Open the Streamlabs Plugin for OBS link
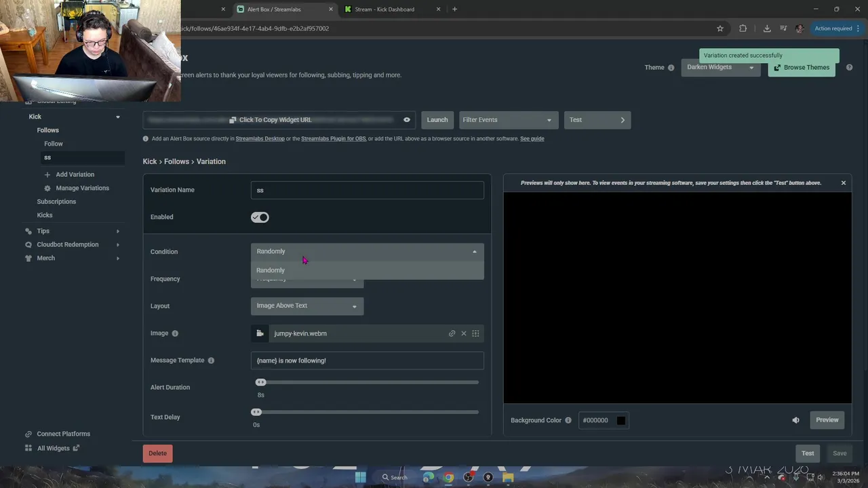 point(334,139)
